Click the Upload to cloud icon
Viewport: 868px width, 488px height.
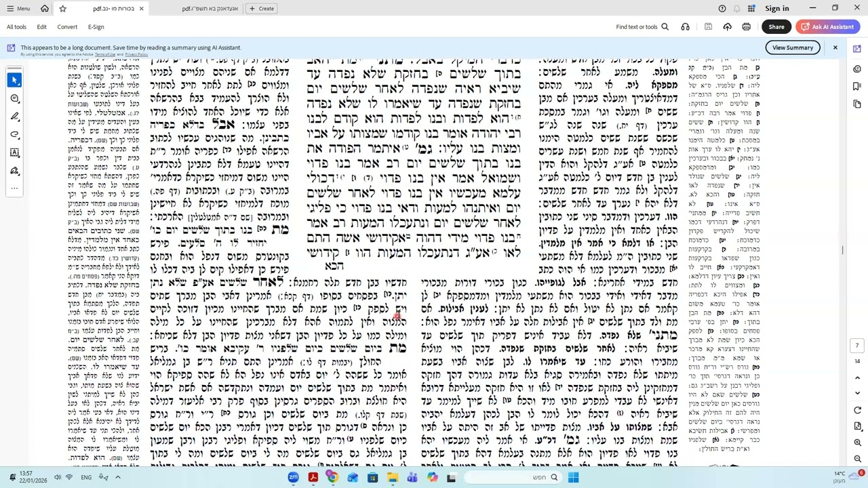click(727, 27)
